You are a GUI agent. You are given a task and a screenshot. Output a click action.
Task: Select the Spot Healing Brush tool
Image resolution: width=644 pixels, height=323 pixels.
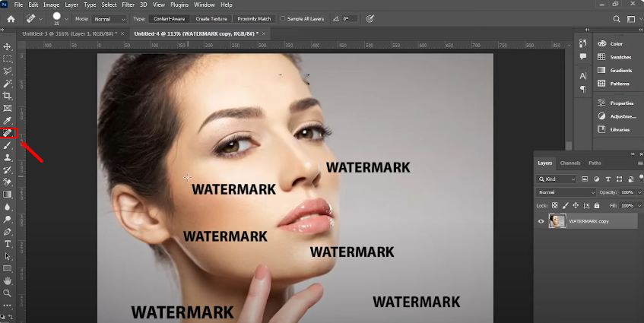tap(8, 133)
